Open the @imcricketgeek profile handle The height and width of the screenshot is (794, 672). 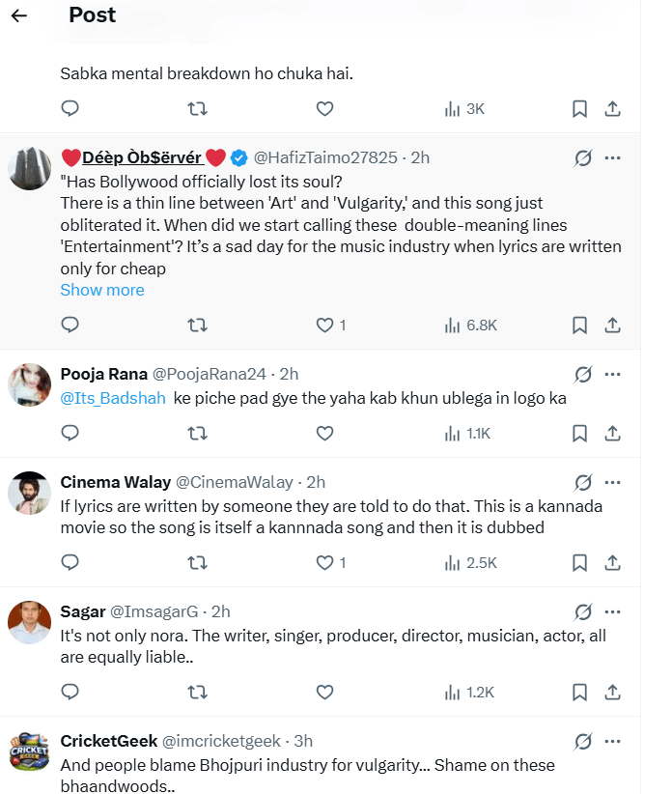[220, 742]
